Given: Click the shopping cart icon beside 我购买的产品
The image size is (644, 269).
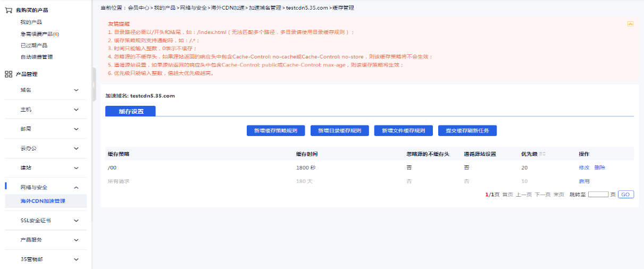Looking at the screenshot, I should 9,10.
